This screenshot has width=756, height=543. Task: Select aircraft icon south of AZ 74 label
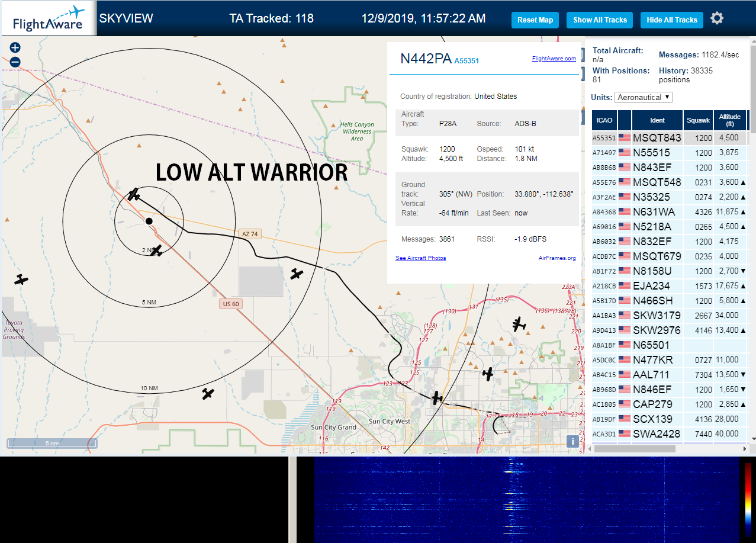click(297, 274)
